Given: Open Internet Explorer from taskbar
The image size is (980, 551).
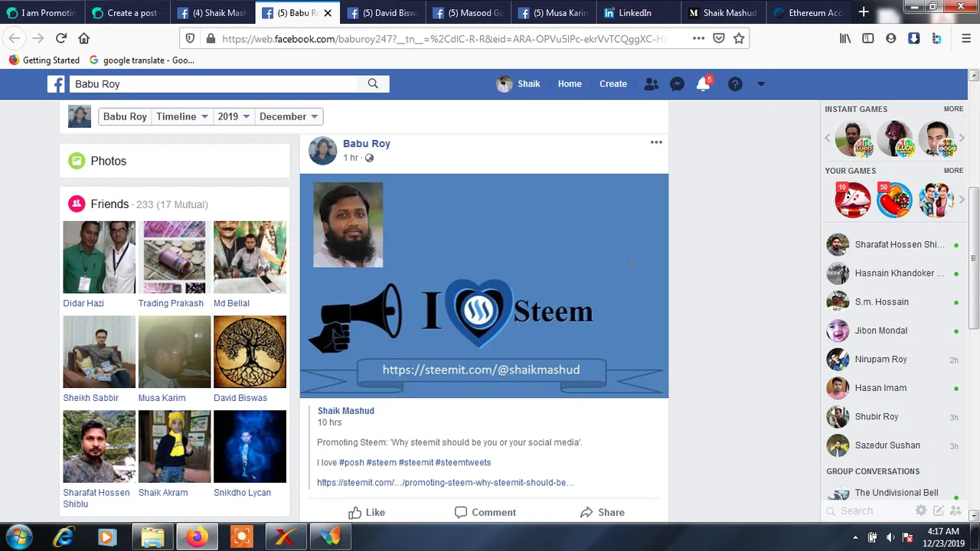Looking at the screenshot, I should 63,536.
